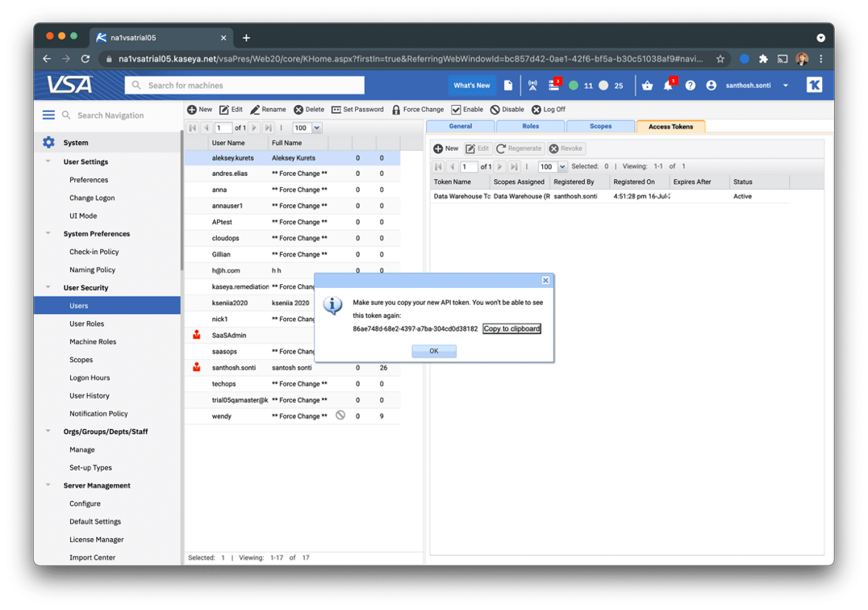Screen dimensions: 868x610
Task: Click Disable in the user toolbar
Action: tap(507, 110)
